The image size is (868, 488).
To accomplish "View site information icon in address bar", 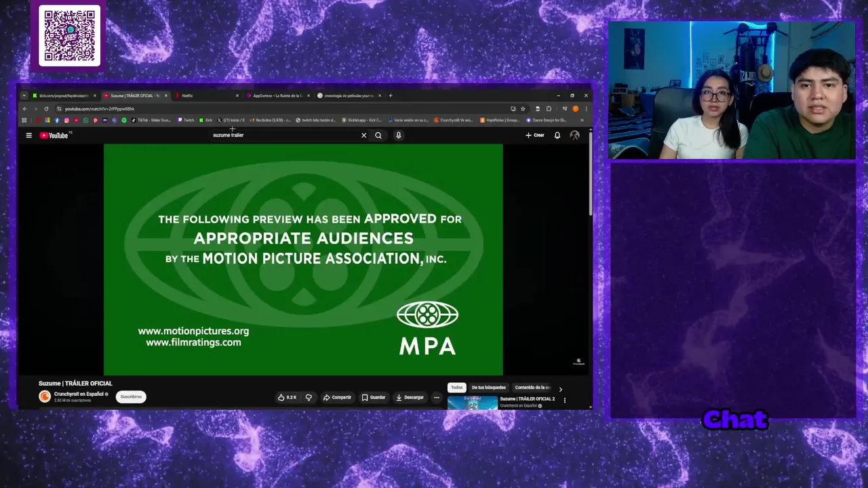I will point(59,109).
